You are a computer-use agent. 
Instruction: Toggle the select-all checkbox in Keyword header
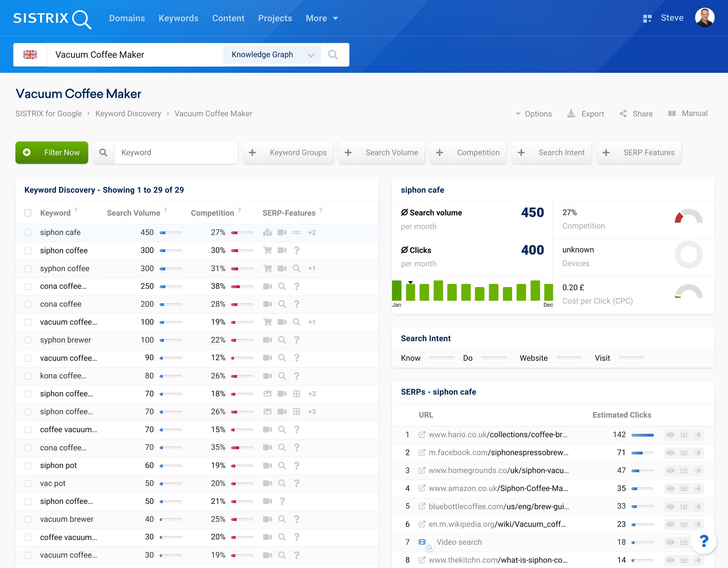[x=28, y=213]
